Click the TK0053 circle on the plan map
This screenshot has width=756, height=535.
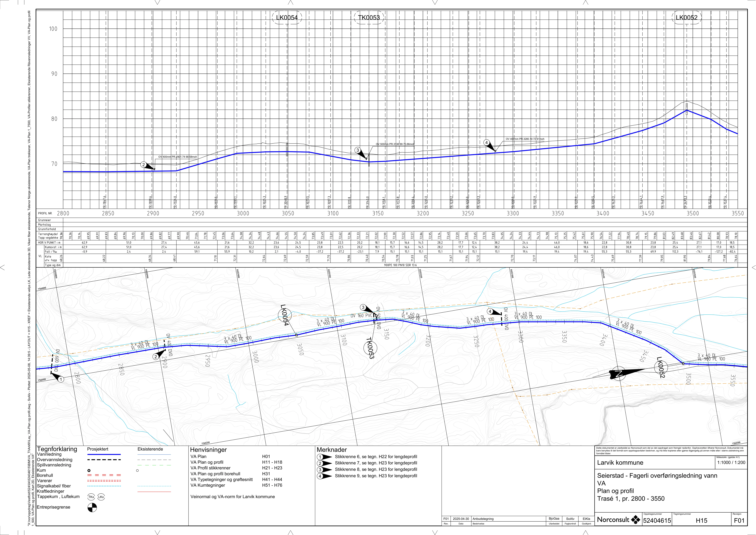(370, 348)
